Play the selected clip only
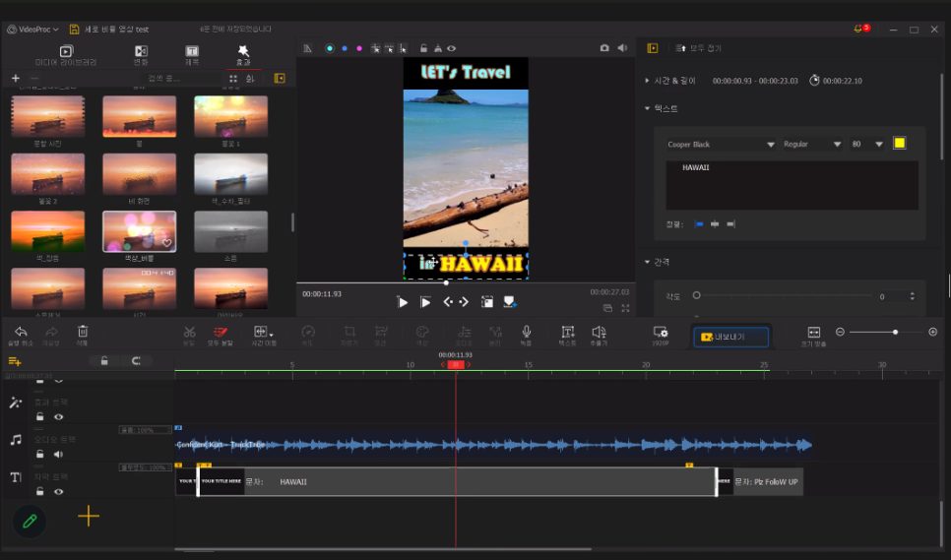The image size is (951, 560). pyautogui.click(x=425, y=302)
